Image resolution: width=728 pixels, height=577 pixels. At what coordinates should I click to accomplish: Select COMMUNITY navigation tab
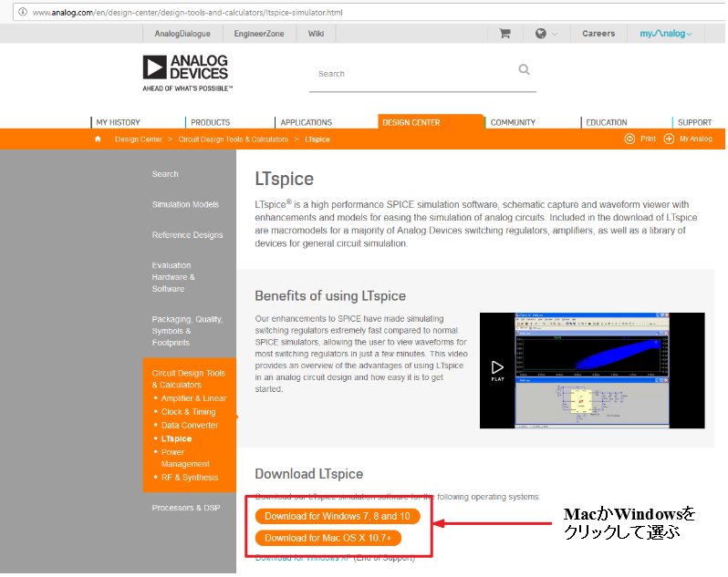(x=513, y=122)
